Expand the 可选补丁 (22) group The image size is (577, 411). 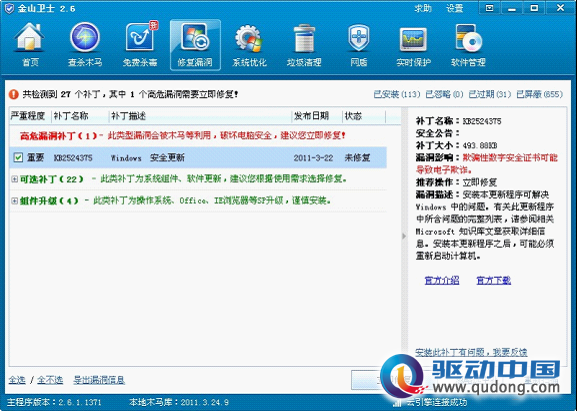point(14,179)
